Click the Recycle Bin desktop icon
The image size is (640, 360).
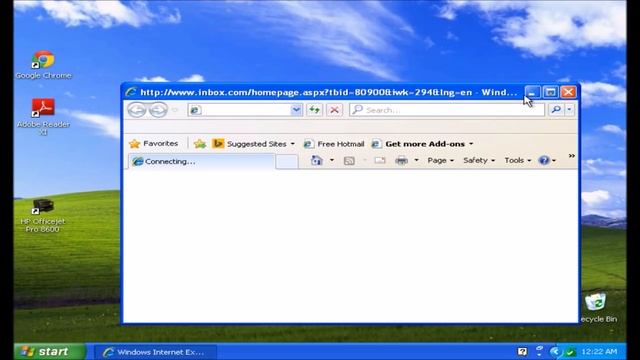(x=598, y=307)
